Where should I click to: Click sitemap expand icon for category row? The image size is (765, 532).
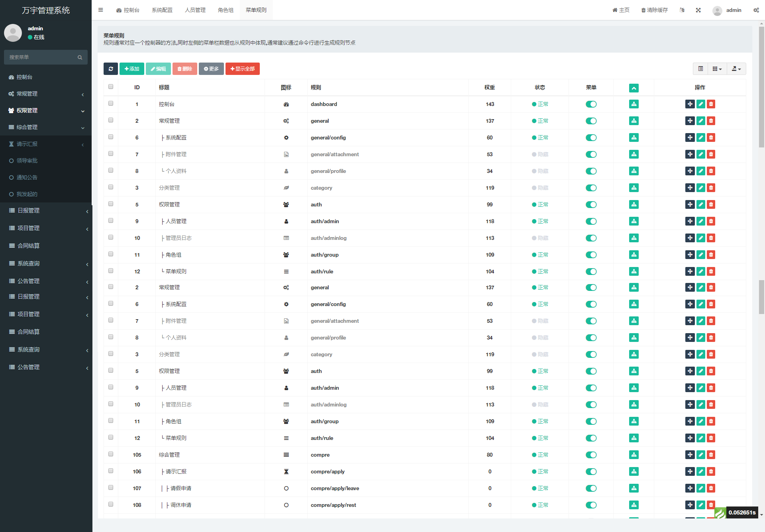(634, 188)
